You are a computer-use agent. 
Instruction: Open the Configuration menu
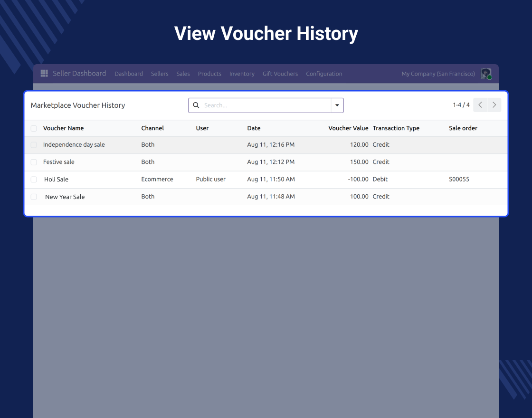[324, 74]
